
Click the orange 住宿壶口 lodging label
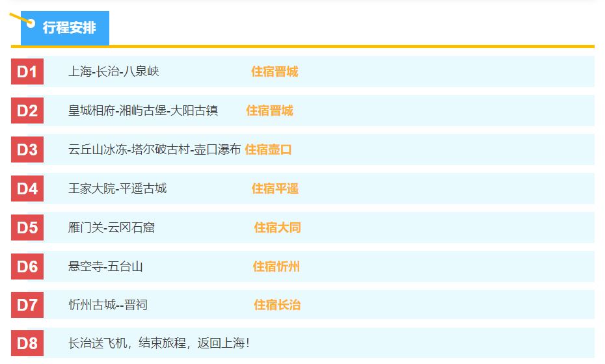(x=268, y=149)
